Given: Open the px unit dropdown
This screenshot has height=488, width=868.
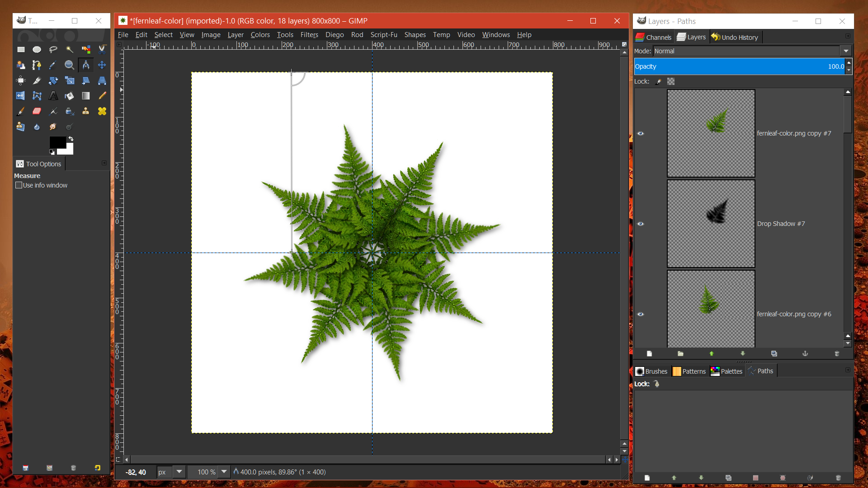Looking at the screenshot, I should [x=179, y=472].
